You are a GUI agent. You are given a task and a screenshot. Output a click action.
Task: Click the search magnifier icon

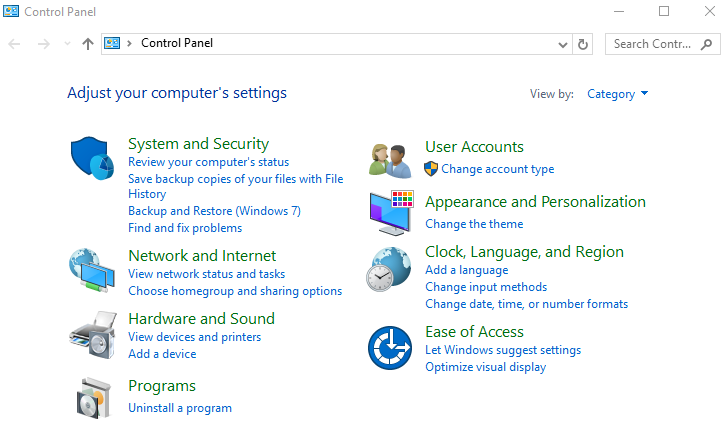(x=706, y=44)
